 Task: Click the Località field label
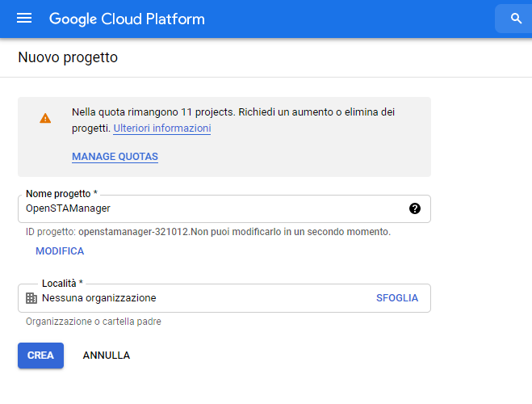63,284
